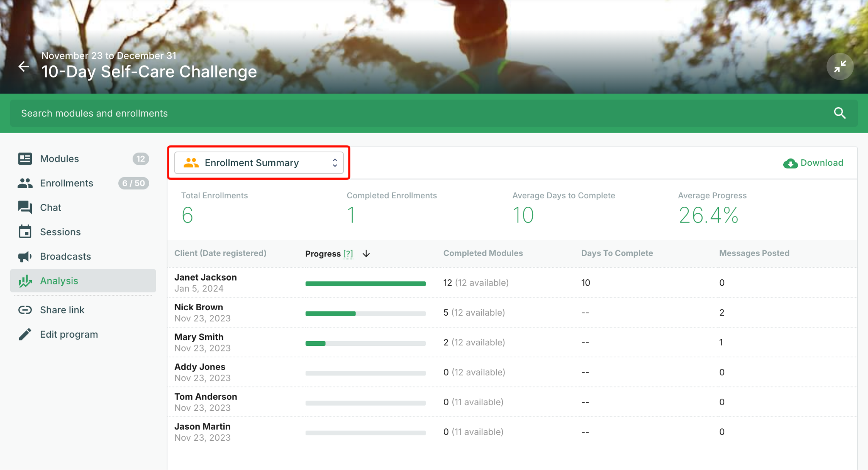Focus the Search modules and enrollments field
Image resolution: width=868 pixels, height=470 pixels.
click(434, 113)
